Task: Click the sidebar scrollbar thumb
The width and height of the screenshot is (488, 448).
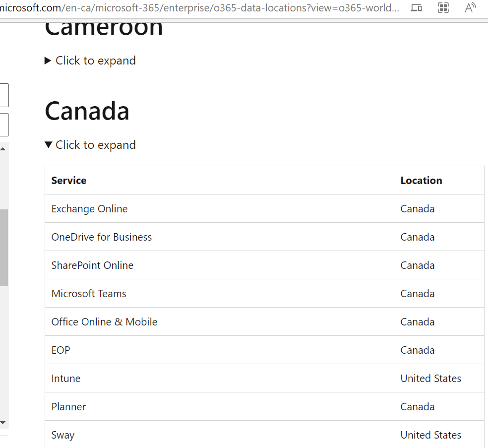Action: click(x=4, y=248)
